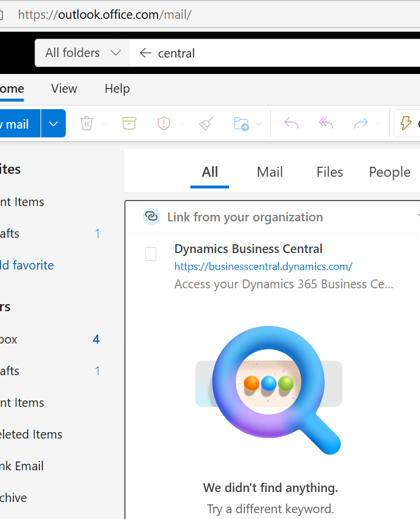This screenshot has width=420, height=519.
Task: Click the Reply arrow icon
Action: click(x=291, y=123)
